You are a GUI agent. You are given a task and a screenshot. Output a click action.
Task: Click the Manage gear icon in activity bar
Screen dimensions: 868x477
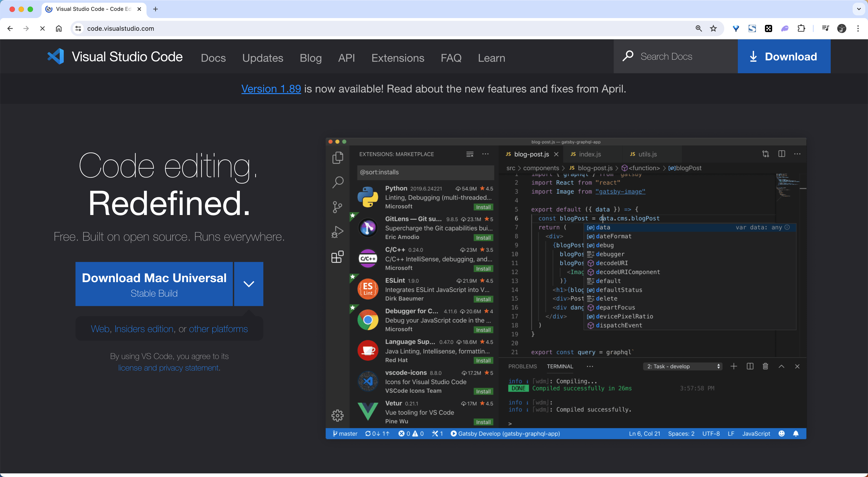click(338, 415)
